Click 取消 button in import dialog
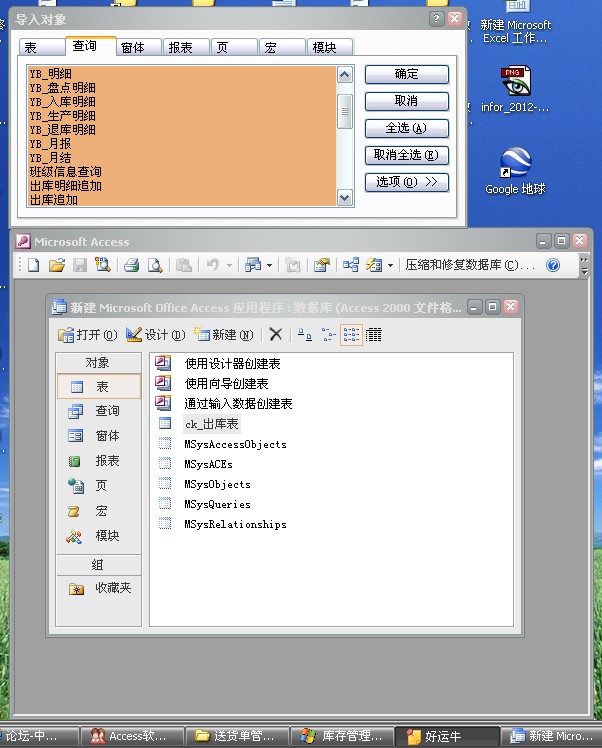 [406, 101]
